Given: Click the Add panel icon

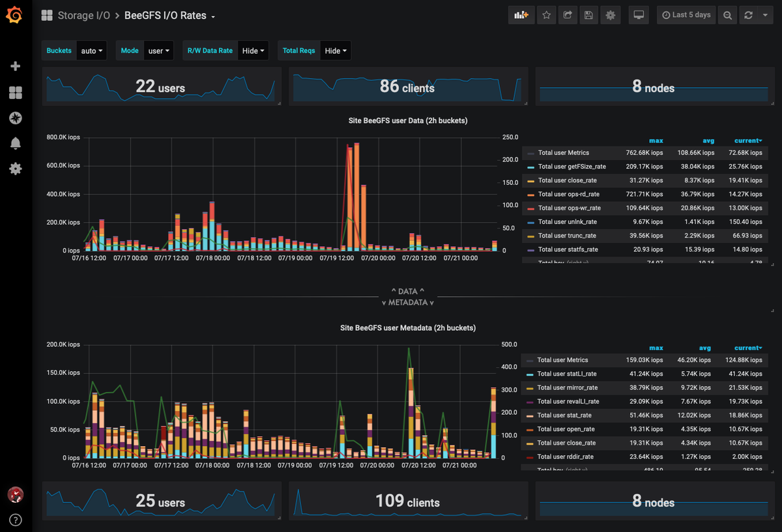Looking at the screenshot, I should [x=521, y=15].
